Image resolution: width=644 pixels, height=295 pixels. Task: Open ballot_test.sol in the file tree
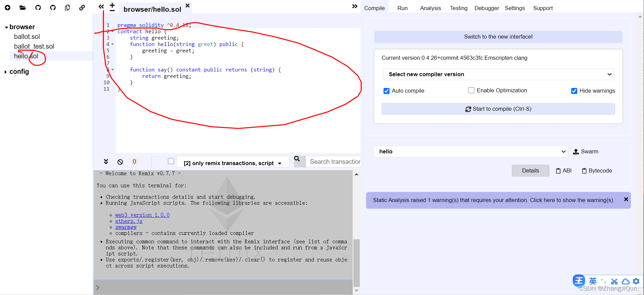pos(34,46)
